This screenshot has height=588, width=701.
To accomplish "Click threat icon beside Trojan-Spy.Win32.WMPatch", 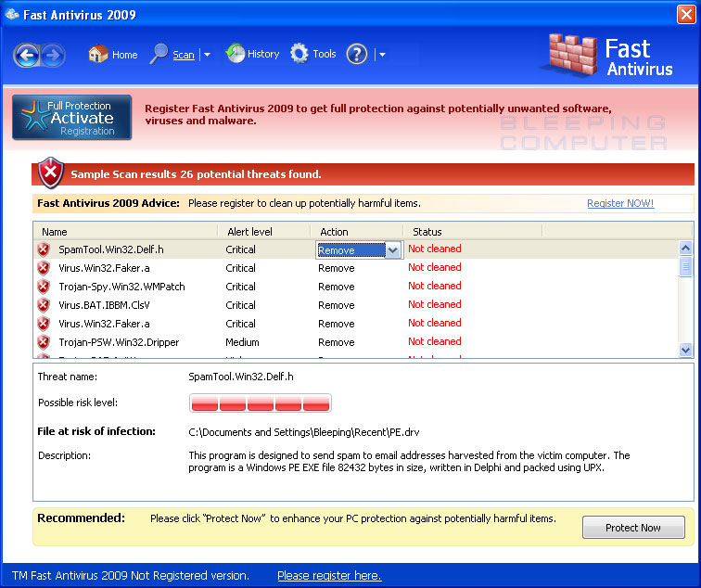I will point(44,287).
